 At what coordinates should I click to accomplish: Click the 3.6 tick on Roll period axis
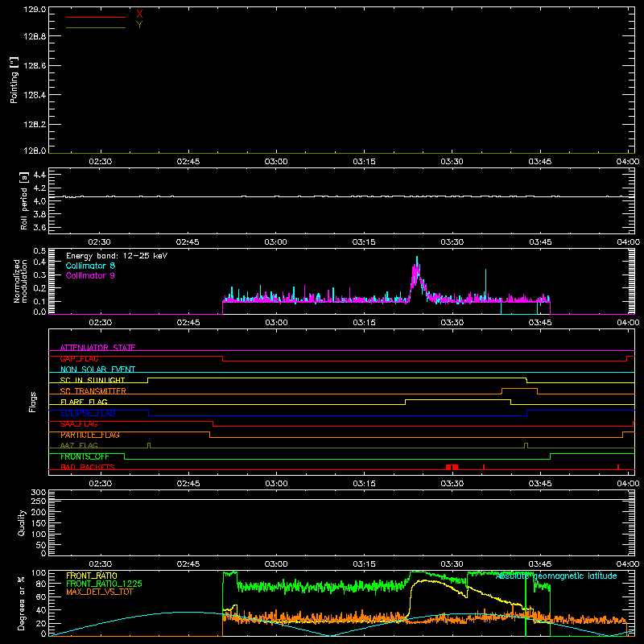tap(39, 227)
